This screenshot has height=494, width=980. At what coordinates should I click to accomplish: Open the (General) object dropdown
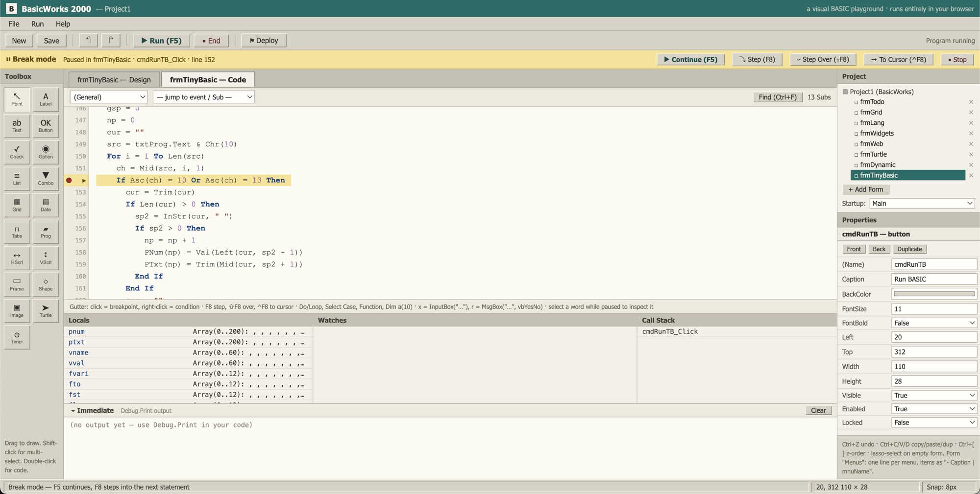pos(108,97)
